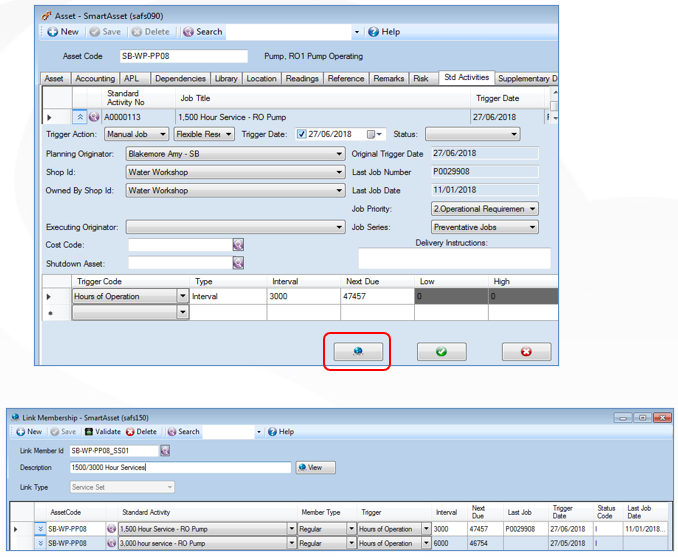Expand the 1,500 Hour Service row chevron

point(40,529)
